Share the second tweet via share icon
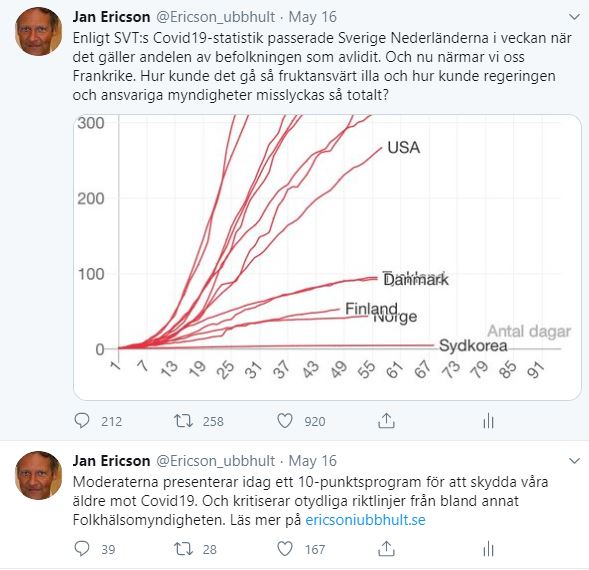Screen dimensions: 589x570 coord(386,549)
